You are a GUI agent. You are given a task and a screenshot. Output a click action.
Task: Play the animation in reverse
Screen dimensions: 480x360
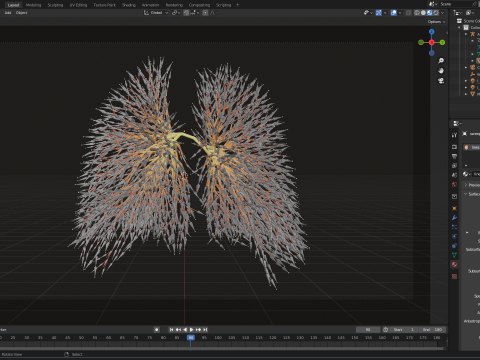click(x=185, y=329)
